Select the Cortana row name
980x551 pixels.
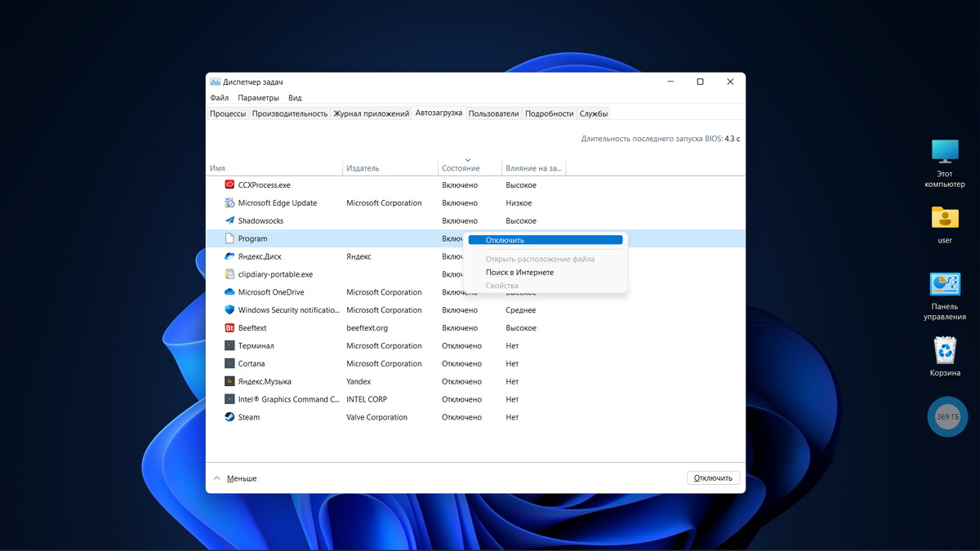click(x=252, y=364)
